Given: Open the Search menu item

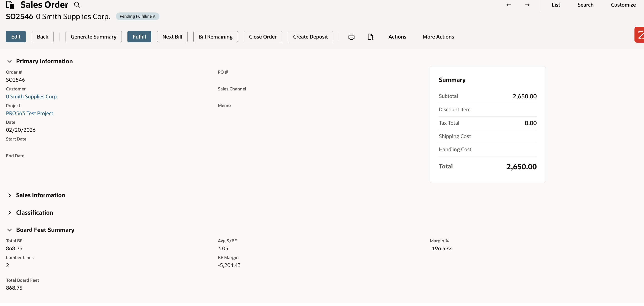Looking at the screenshot, I should click(x=585, y=5).
